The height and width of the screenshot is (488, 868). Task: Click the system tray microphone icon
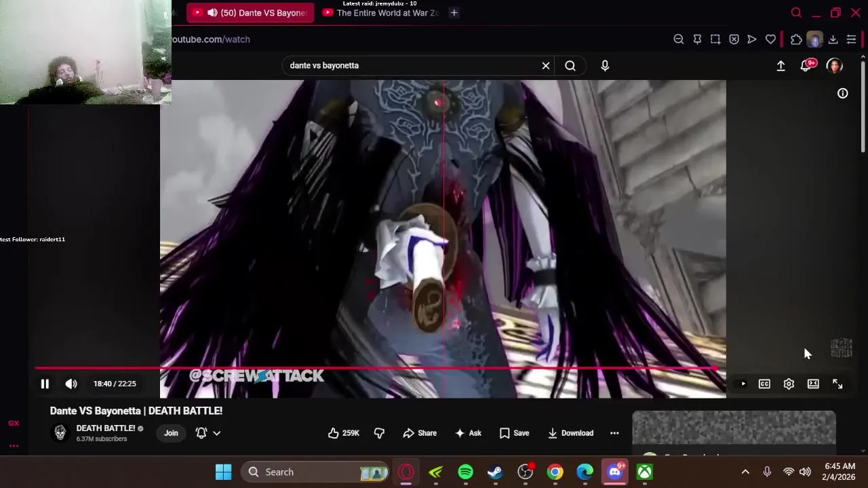point(767,472)
